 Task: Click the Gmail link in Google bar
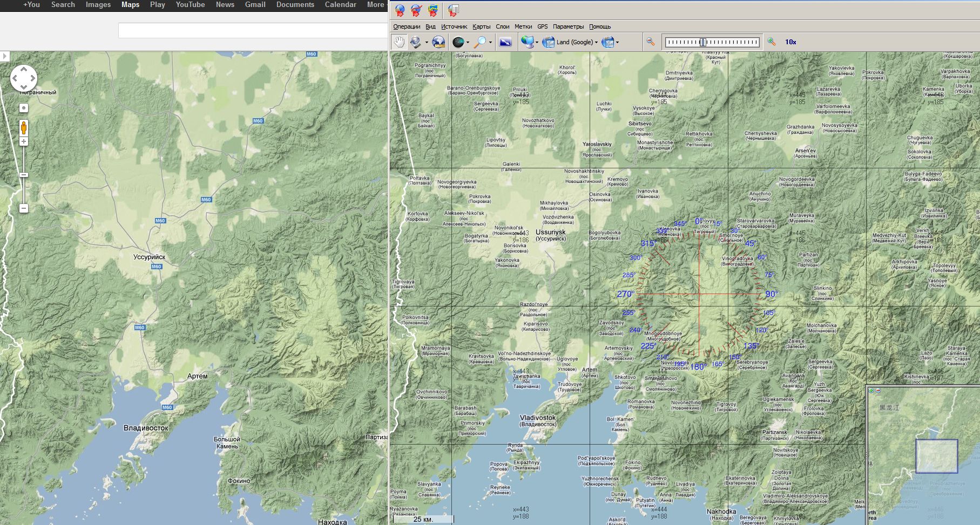pyautogui.click(x=255, y=4)
